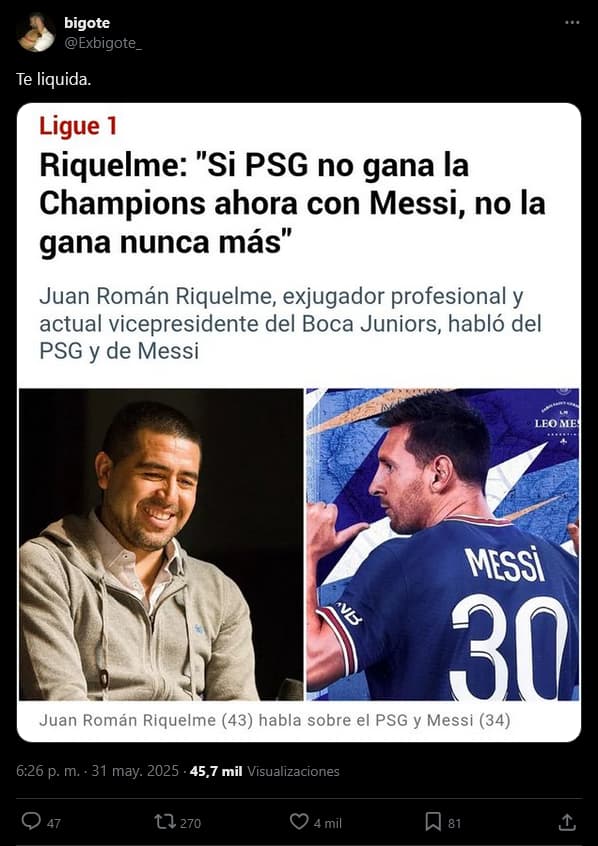598x846 pixels.
Task: Click the share upload icon
Action: point(567,822)
